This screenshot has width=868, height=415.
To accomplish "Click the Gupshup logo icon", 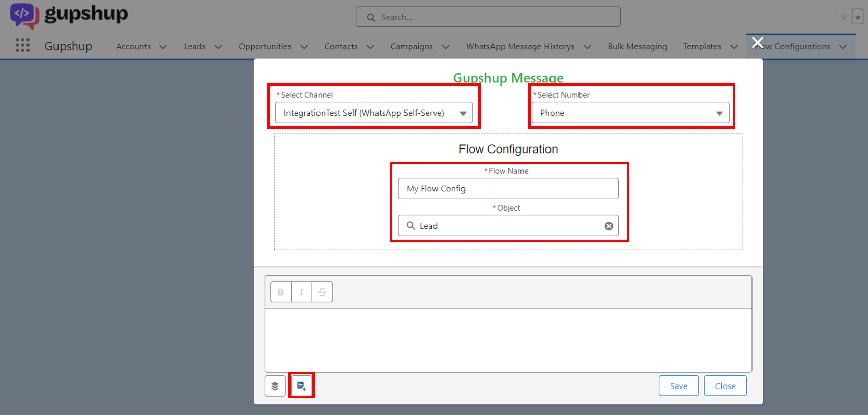I will (x=24, y=15).
